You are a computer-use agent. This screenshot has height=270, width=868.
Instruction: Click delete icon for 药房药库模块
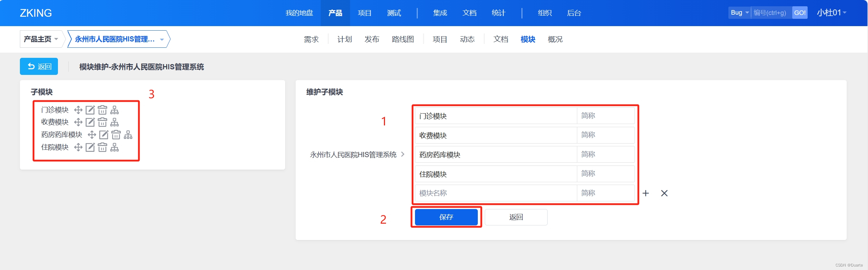coord(116,135)
